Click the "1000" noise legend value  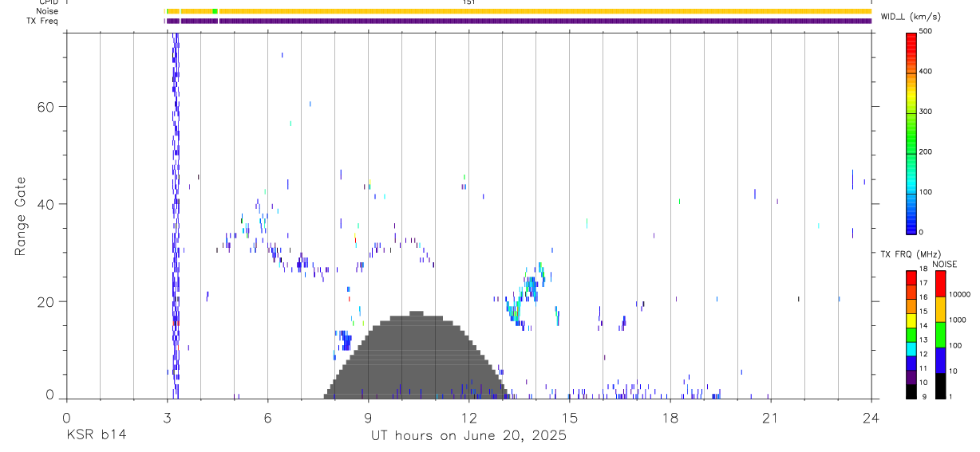(x=958, y=320)
